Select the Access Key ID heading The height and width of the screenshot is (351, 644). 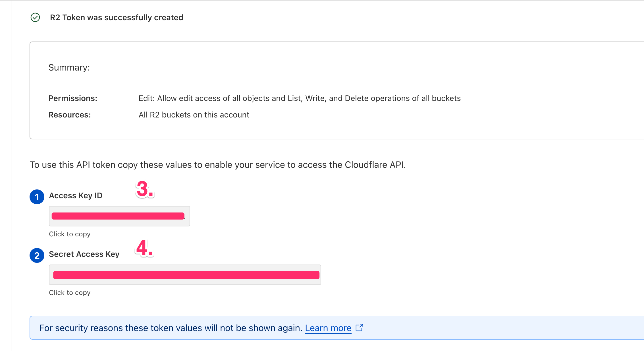click(75, 195)
